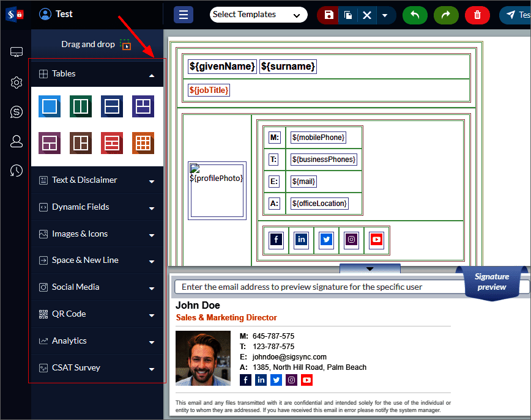This screenshot has width=531, height=420.
Task: Click the green redo button
Action: 446,15
